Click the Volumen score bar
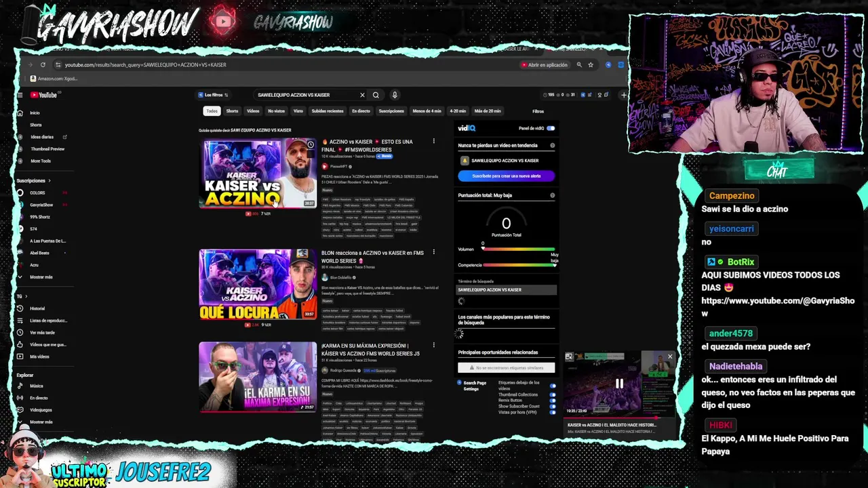This screenshot has width=868, height=488. [519, 249]
